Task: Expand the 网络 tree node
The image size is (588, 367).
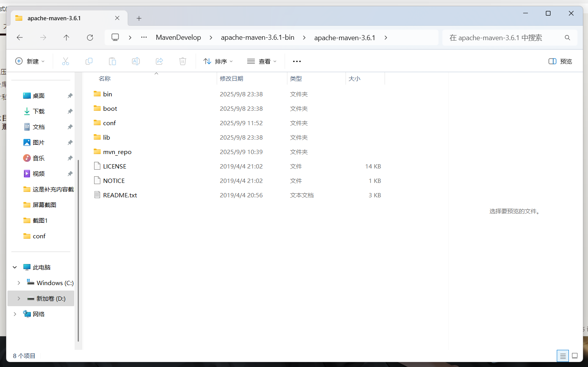Action: click(x=15, y=314)
